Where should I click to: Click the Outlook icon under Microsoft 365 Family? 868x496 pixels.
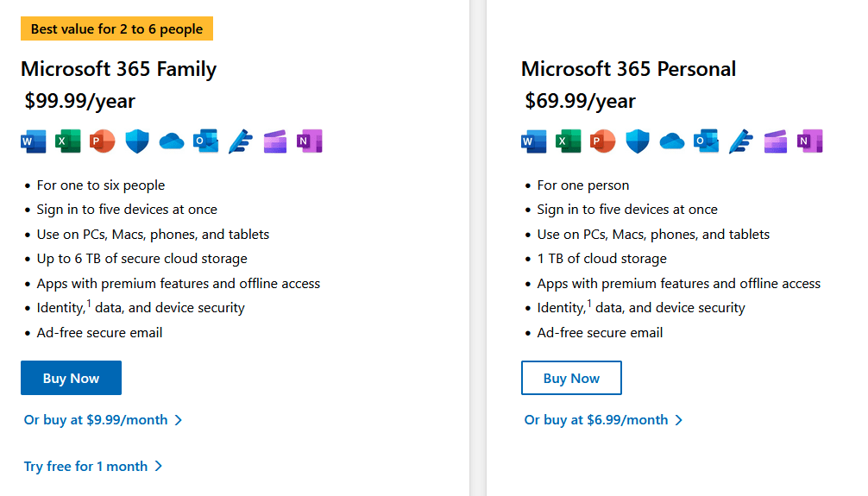(x=206, y=141)
